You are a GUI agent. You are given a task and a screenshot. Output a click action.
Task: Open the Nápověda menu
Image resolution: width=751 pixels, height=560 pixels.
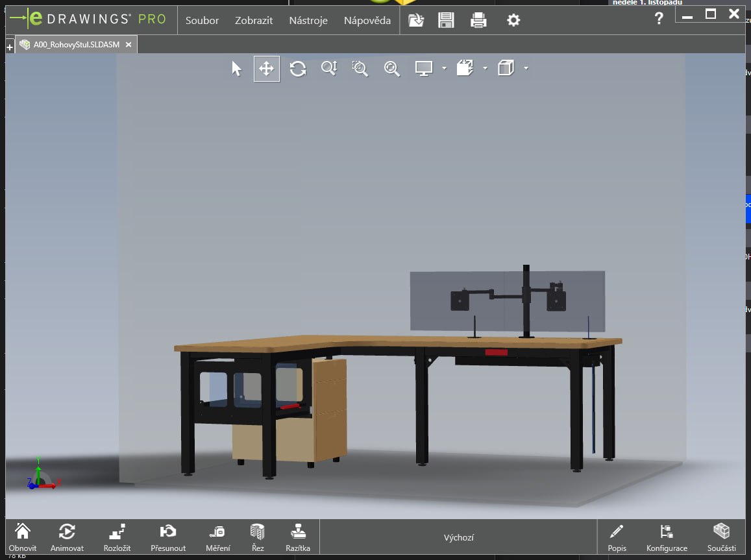(x=367, y=21)
